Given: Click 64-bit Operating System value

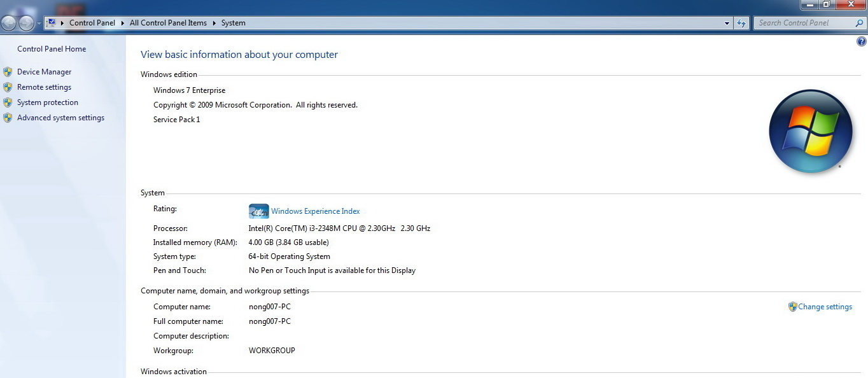Looking at the screenshot, I should (x=289, y=256).
